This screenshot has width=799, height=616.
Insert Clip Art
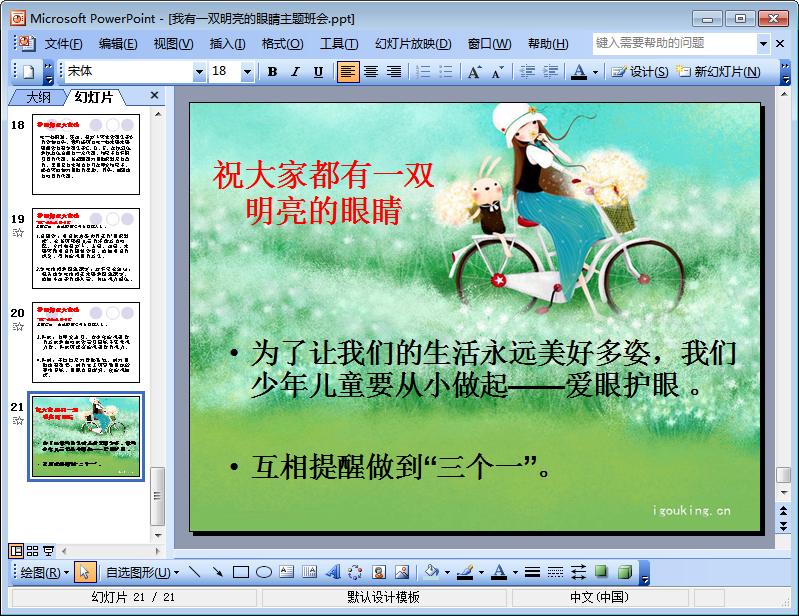click(379, 572)
